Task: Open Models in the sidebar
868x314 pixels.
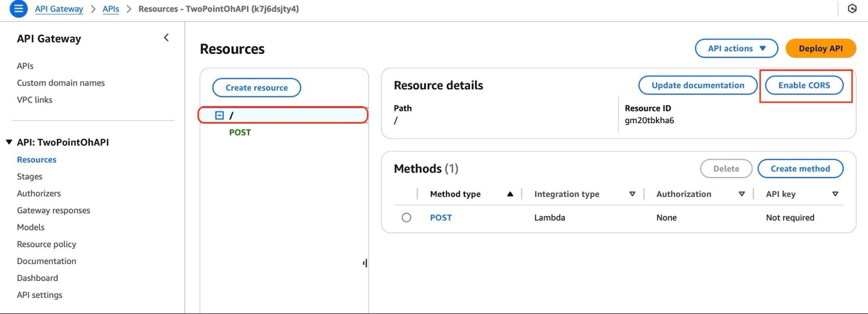Action: click(x=30, y=227)
